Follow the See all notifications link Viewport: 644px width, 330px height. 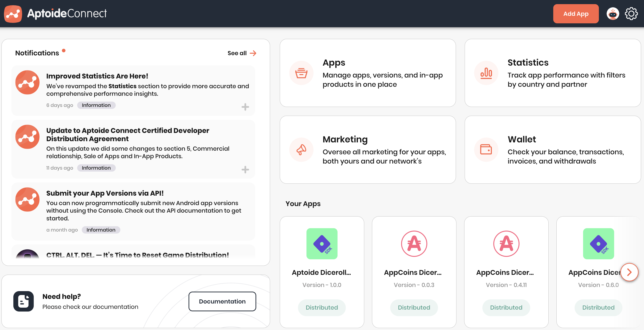click(x=241, y=53)
